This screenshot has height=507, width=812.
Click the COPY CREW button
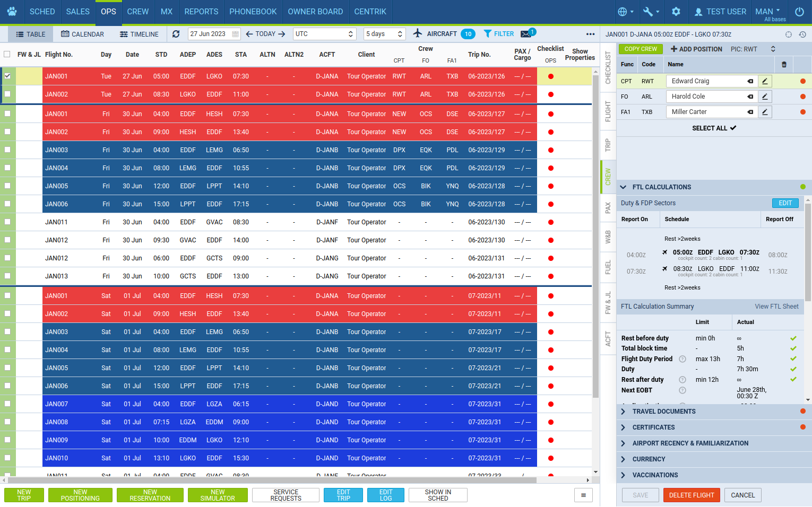point(641,49)
